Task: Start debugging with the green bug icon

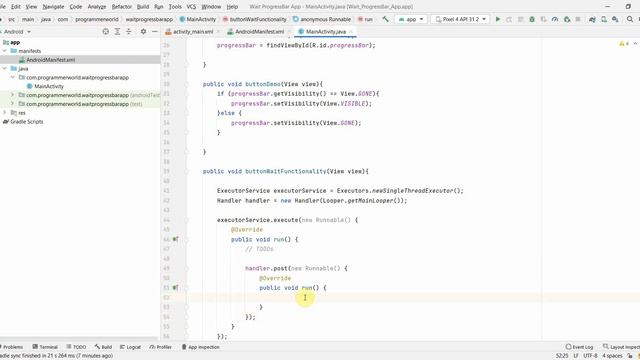Action: point(532,19)
